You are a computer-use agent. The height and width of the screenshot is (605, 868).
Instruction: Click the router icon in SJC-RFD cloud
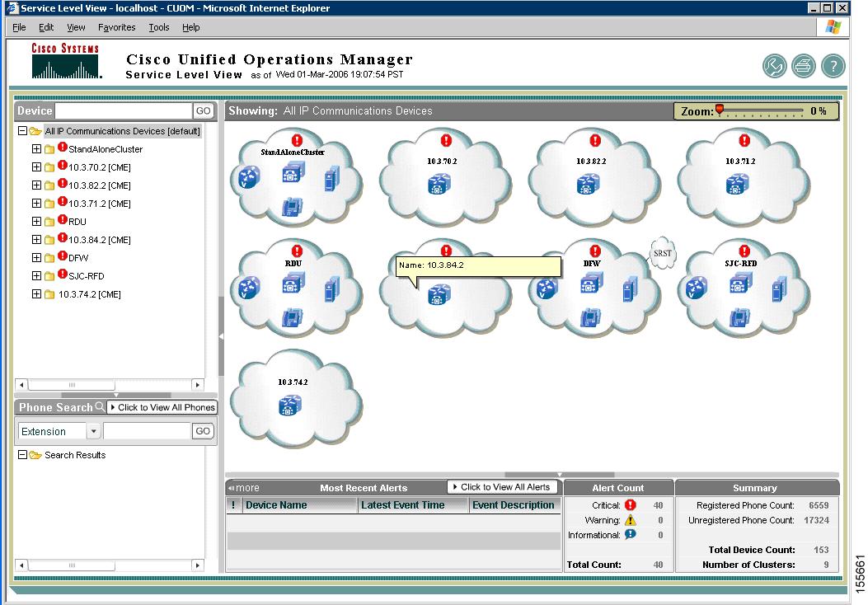click(697, 288)
